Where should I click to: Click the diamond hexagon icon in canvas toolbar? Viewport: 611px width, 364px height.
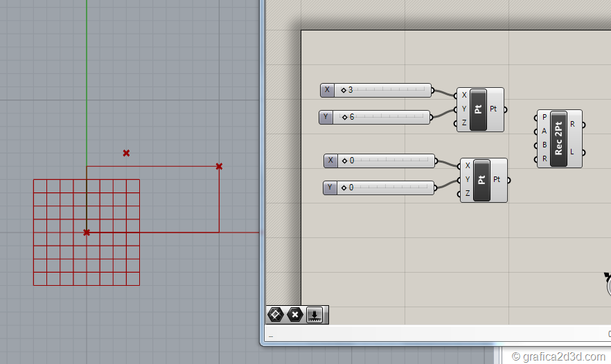(x=275, y=315)
